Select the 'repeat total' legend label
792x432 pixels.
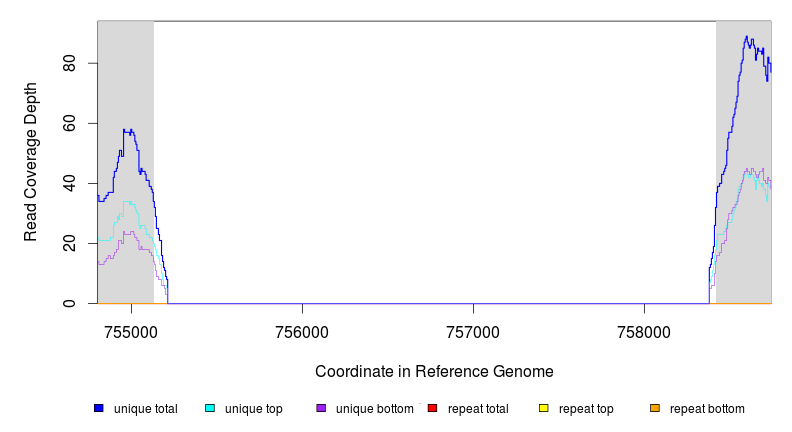pos(478,409)
